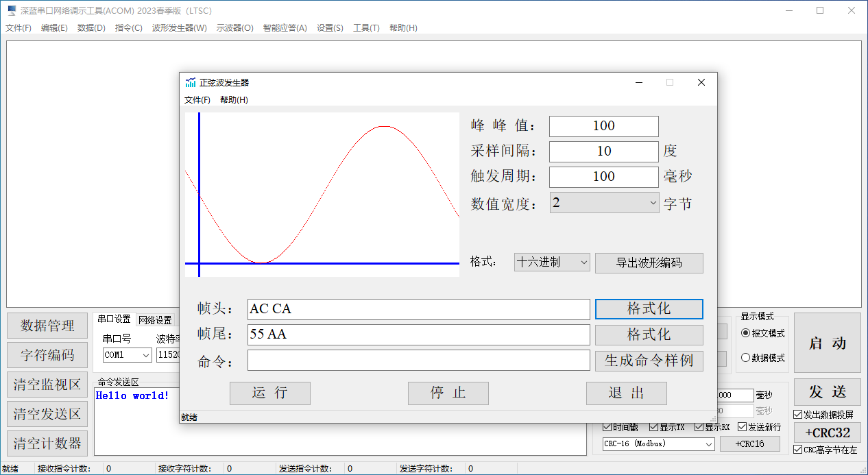This screenshot has height=475, width=868.
Task: Open the main window 文件(F) menu
Action: 19,28
